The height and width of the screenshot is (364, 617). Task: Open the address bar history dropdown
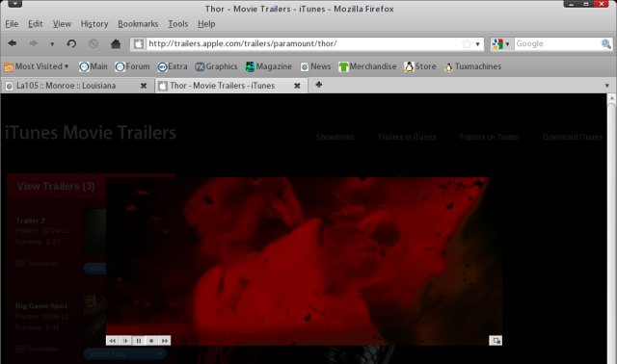coord(478,44)
